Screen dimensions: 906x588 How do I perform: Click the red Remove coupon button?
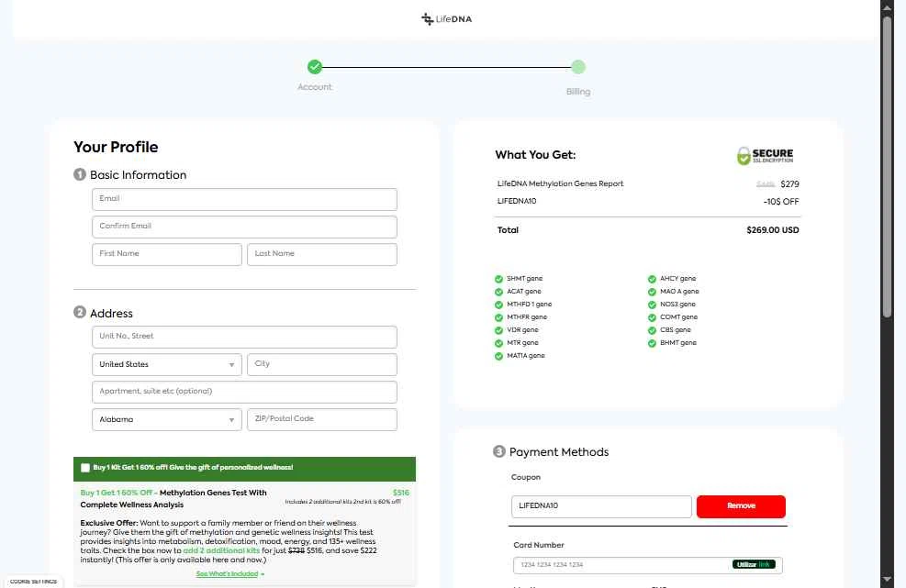click(741, 506)
